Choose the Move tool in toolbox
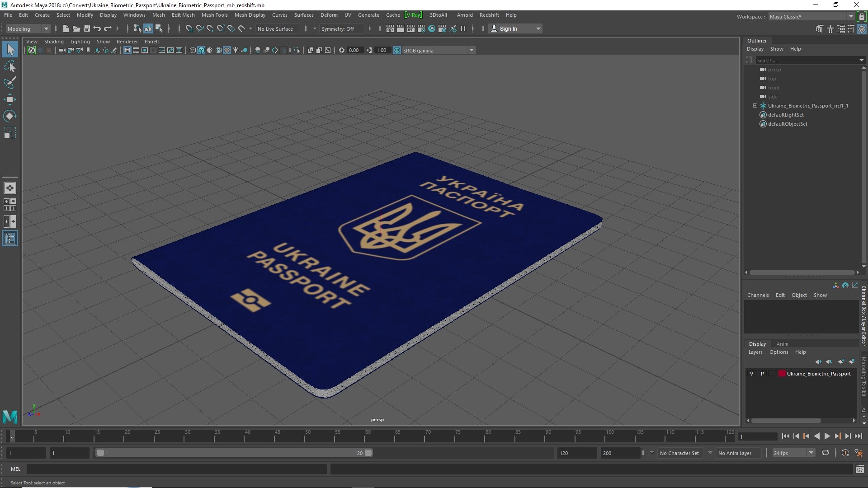Image resolution: width=868 pixels, height=488 pixels. (10, 99)
